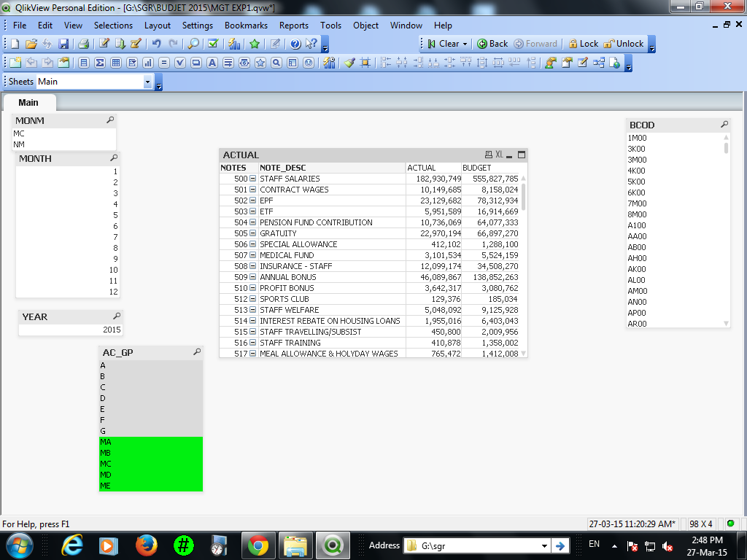Create a new document with the blank page icon
Viewport: 747px width, 560px height.
point(15,44)
